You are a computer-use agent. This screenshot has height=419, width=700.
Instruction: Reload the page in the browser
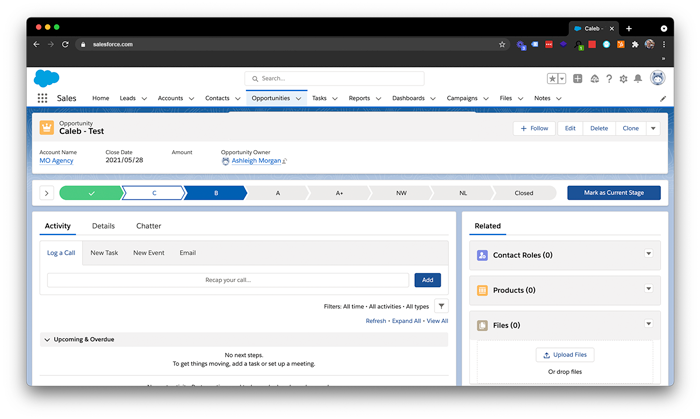(65, 44)
